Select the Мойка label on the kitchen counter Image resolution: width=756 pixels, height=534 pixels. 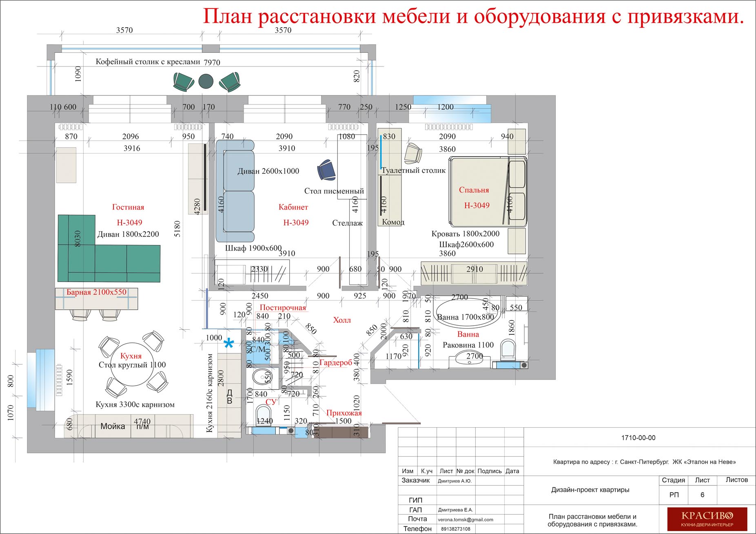point(113,426)
